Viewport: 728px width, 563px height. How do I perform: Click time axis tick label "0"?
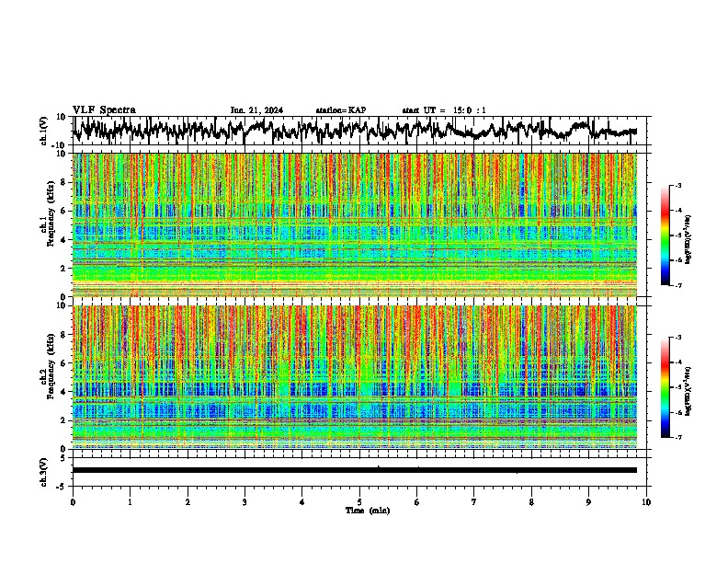tap(73, 502)
